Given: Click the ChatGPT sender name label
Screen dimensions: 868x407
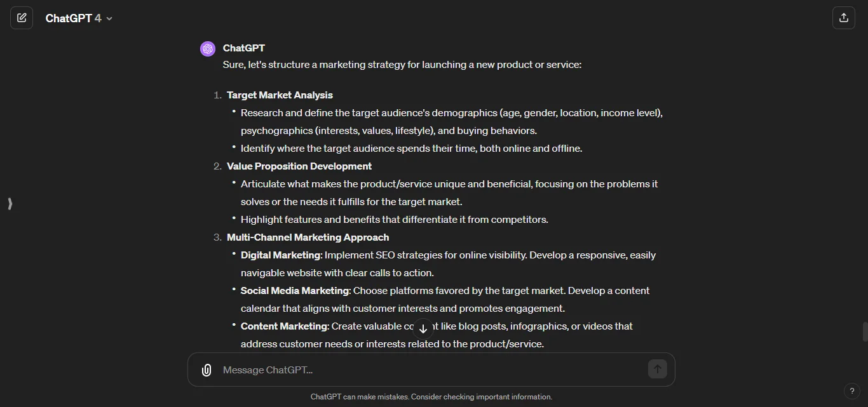Looking at the screenshot, I should tap(244, 48).
